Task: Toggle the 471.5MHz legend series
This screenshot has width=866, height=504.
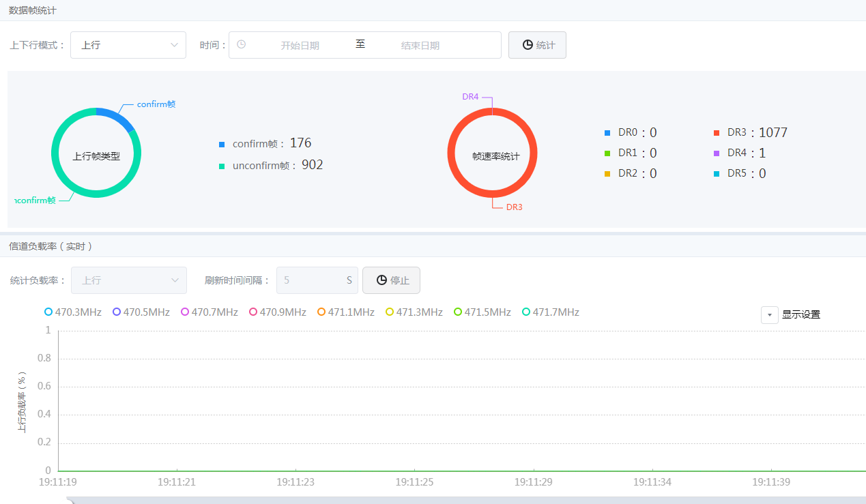Action: click(x=482, y=312)
